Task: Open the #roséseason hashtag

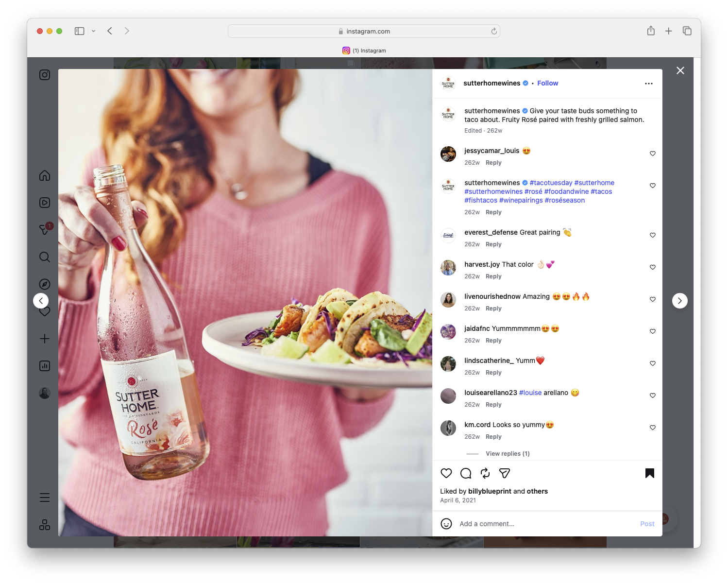Action: click(x=565, y=200)
